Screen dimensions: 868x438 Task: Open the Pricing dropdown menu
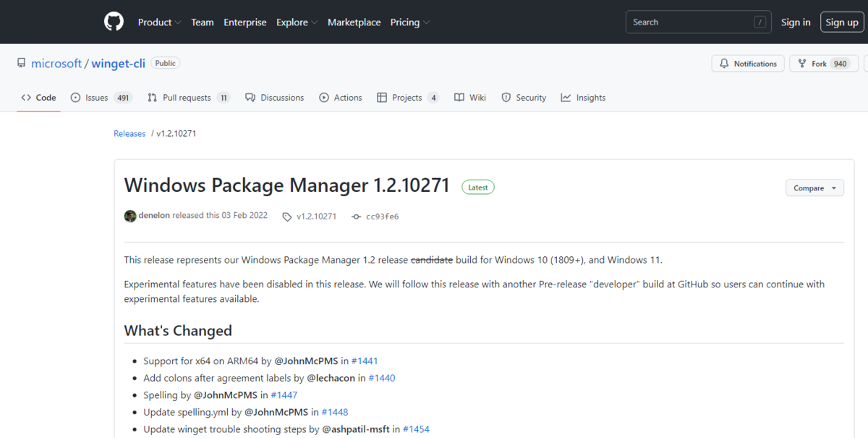410,22
